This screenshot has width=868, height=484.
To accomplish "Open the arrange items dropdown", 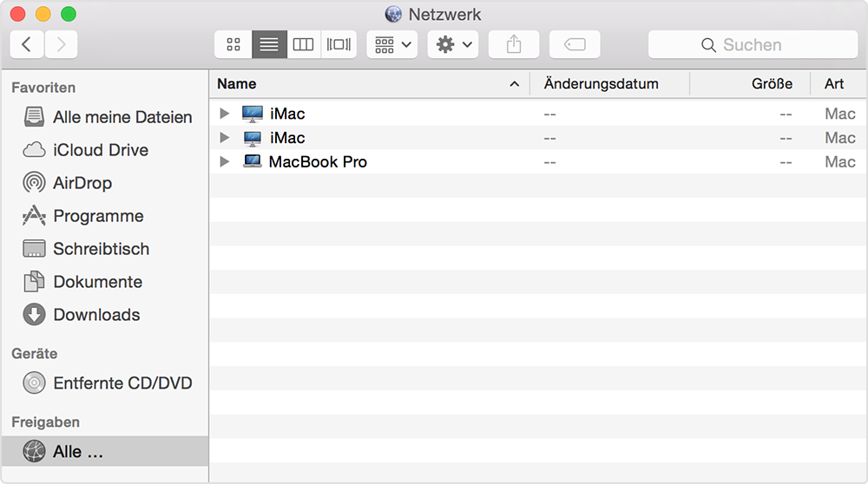I will tap(392, 44).
